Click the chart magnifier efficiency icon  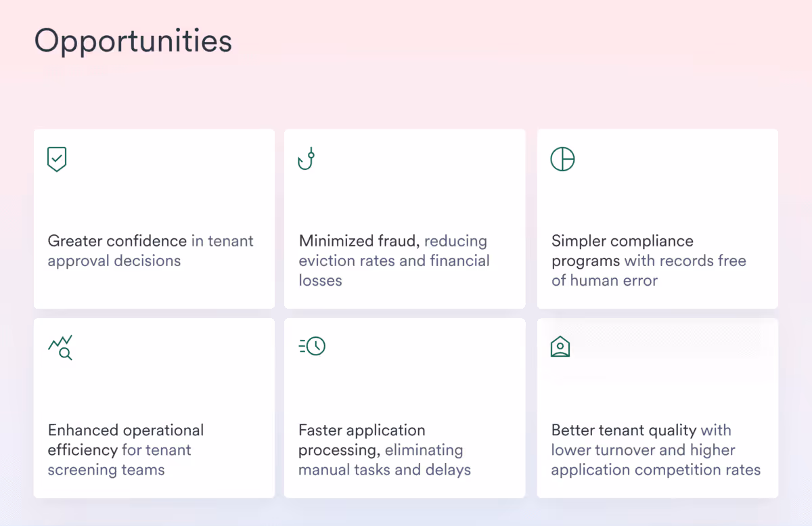point(60,347)
